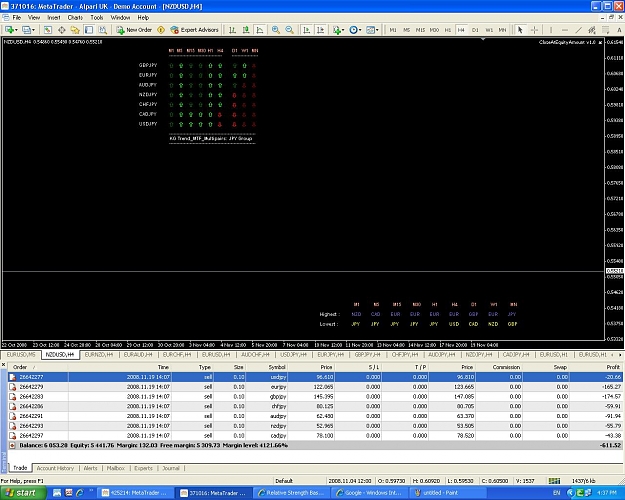Switch timeframe to M5
Screen dimensions: 625x500
407,30
